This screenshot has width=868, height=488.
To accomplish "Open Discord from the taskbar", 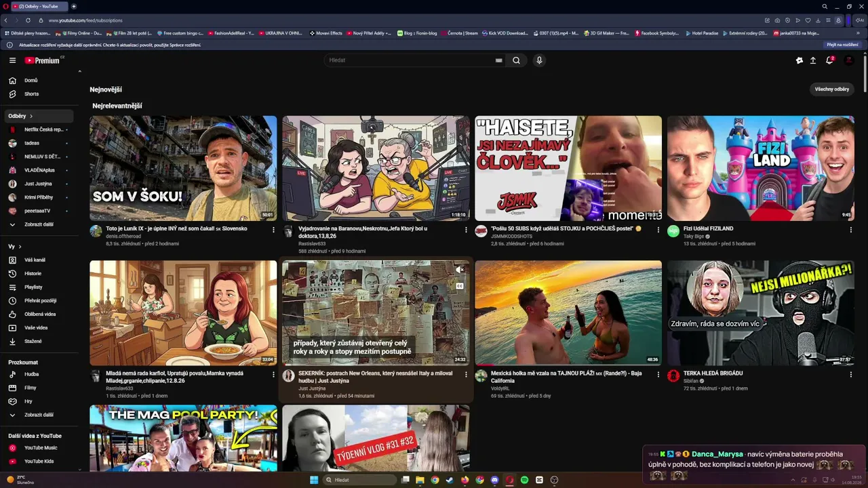I will point(494,480).
